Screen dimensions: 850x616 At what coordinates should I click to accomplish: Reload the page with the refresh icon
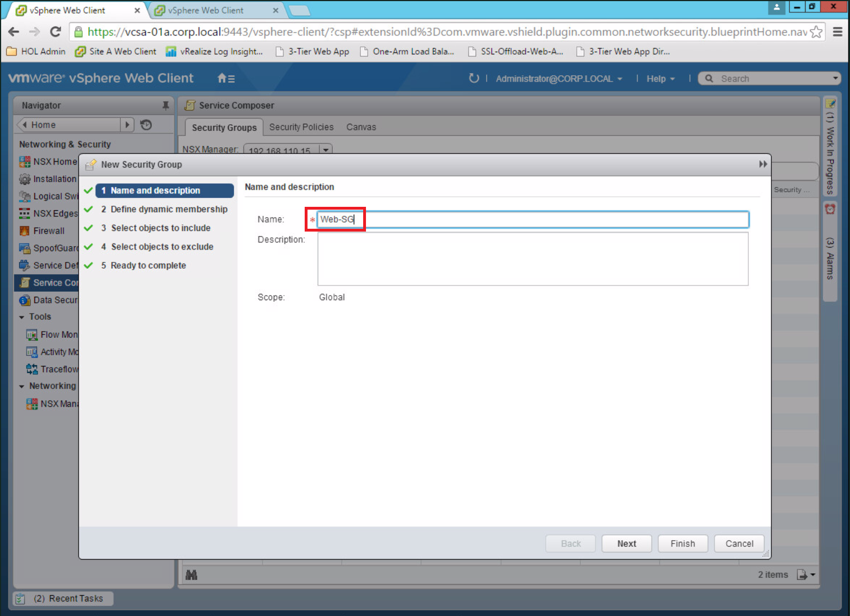[x=55, y=32]
